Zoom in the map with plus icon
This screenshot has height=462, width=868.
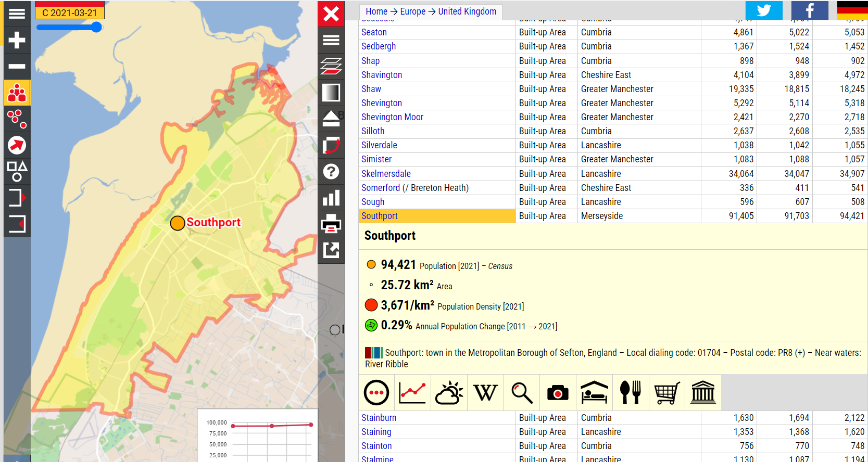point(17,40)
